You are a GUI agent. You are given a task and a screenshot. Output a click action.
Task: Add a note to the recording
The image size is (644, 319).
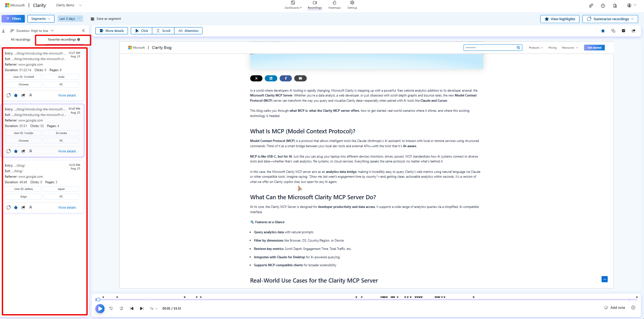point(615,308)
